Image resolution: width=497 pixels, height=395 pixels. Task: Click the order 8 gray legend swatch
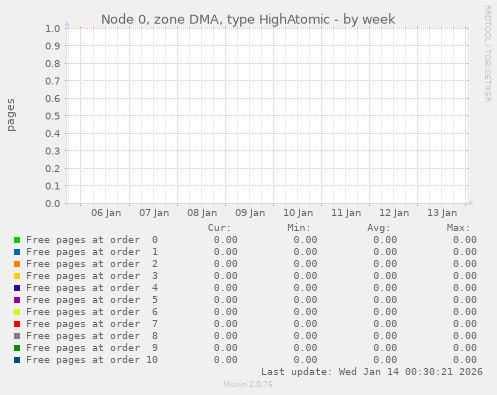[x=17, y=336]
